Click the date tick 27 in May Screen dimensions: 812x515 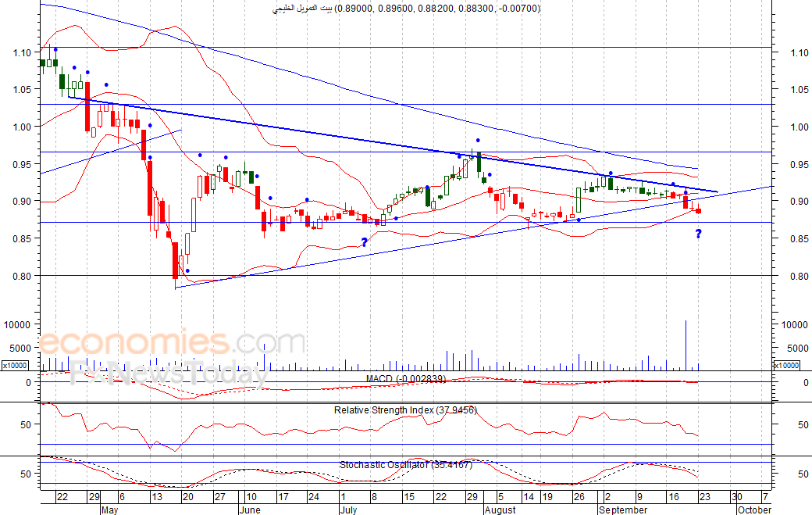[x=219, y=497]
